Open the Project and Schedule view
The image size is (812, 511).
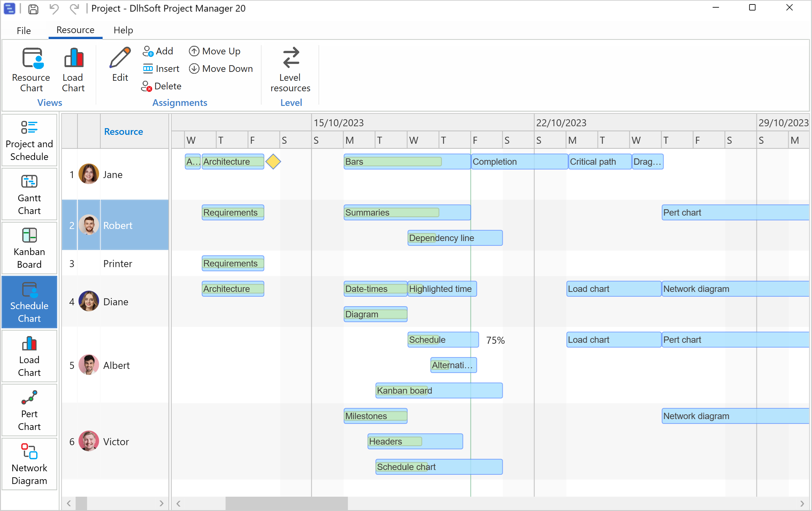(x=29, y=140)
